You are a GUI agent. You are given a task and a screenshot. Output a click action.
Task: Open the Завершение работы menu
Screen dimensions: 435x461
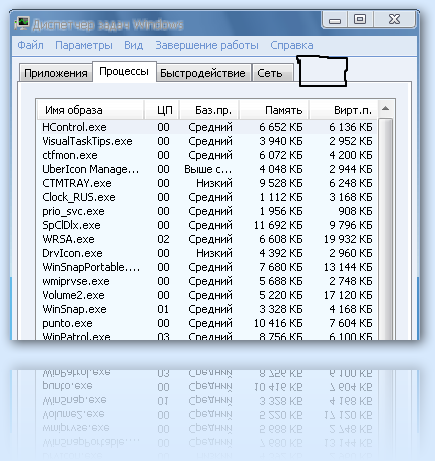click(x=207, y=45)
